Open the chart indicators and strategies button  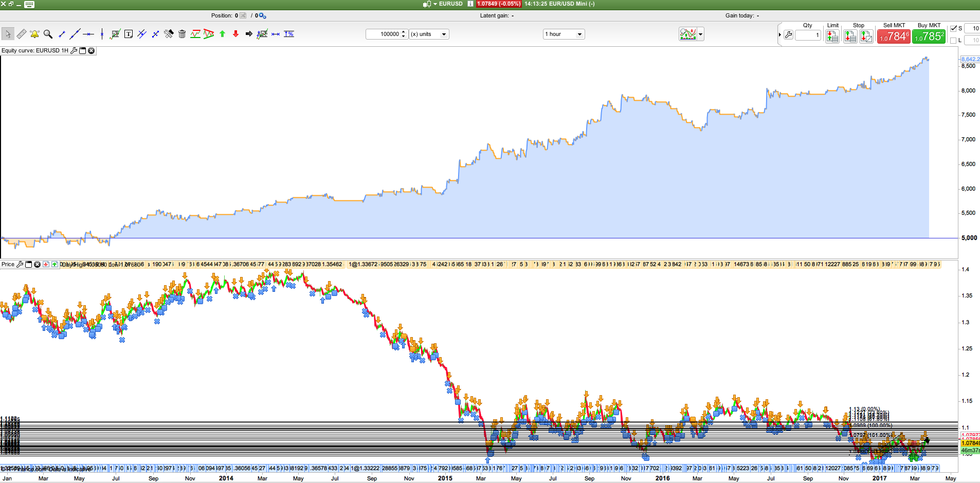click(x=688, y=34)
